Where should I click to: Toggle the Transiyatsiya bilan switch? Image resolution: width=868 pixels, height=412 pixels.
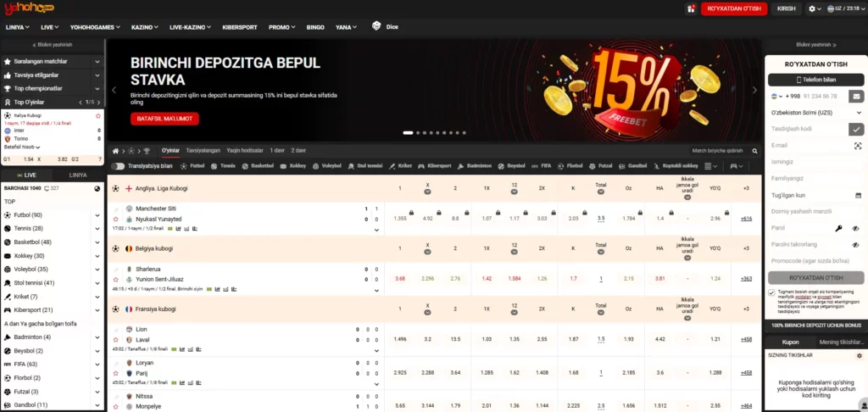click(x=118, y=166)
